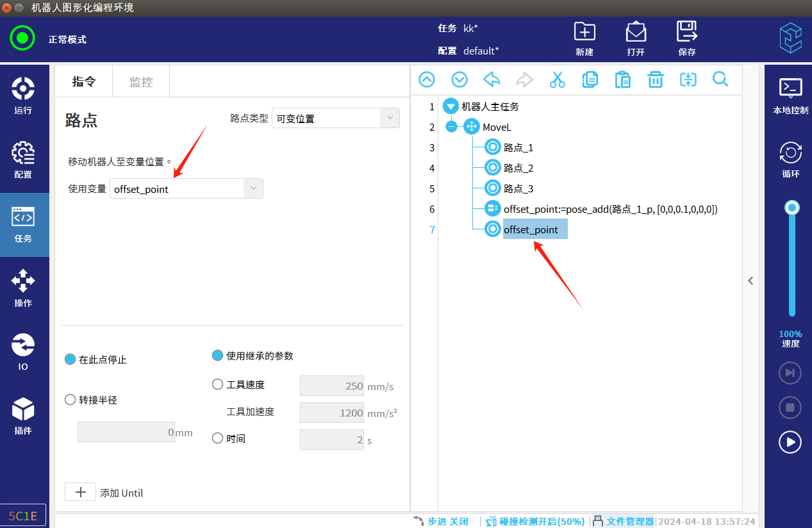Click the plus button to add Until

(81, 492)
